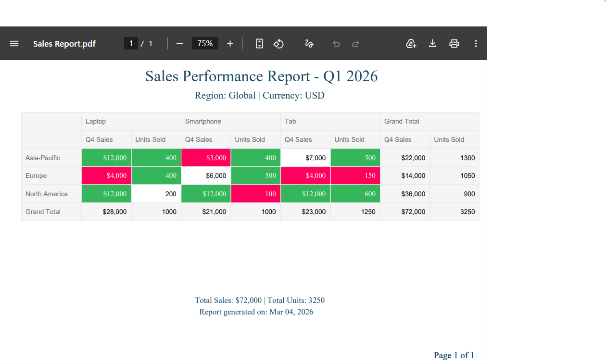Screen dimensions: 606x364
Task: Click the red Europe Laptop $4,000 cell
Action: coord(106,176)
